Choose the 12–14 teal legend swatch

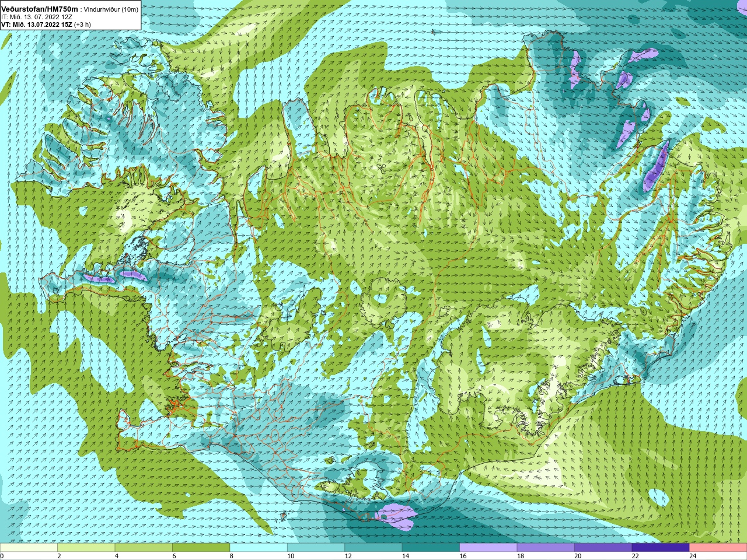[x=373, y=548]
